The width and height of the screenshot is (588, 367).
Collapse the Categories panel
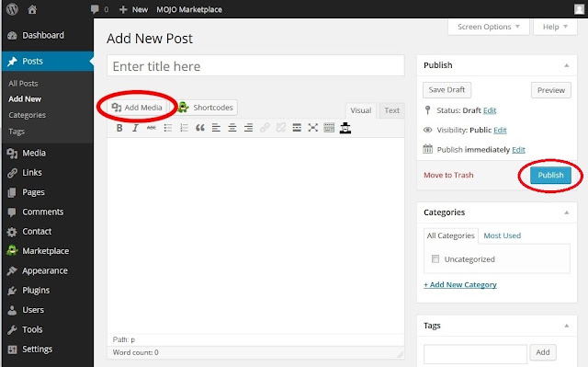click(x=567, y=212)
